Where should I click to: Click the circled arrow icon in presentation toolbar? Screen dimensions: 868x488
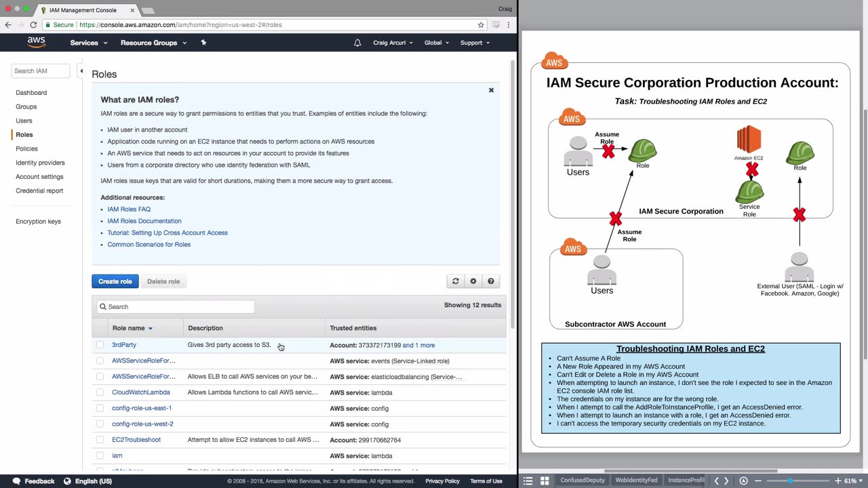[743, 481]
